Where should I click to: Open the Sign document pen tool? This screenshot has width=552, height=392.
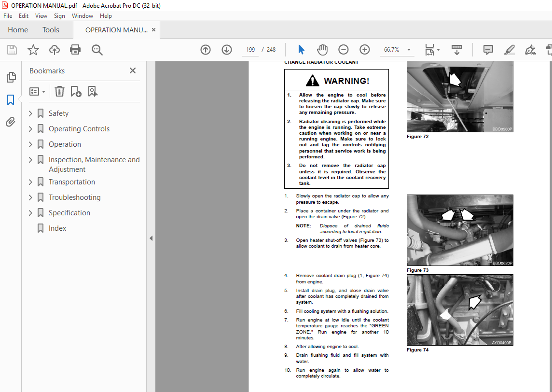[x=530, y=50]
